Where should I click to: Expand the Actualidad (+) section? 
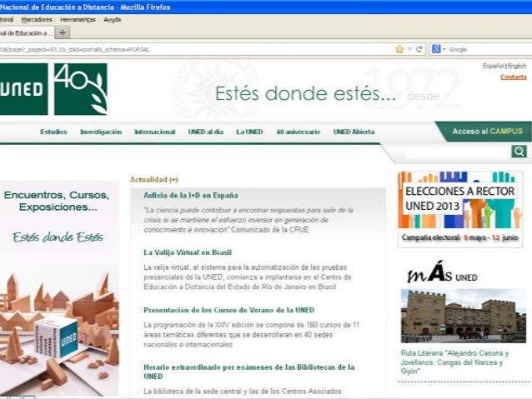click(154, 180)
